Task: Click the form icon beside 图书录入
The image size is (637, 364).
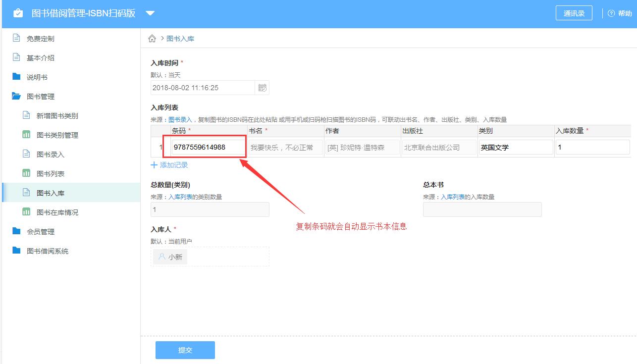Action: (26, 154)
